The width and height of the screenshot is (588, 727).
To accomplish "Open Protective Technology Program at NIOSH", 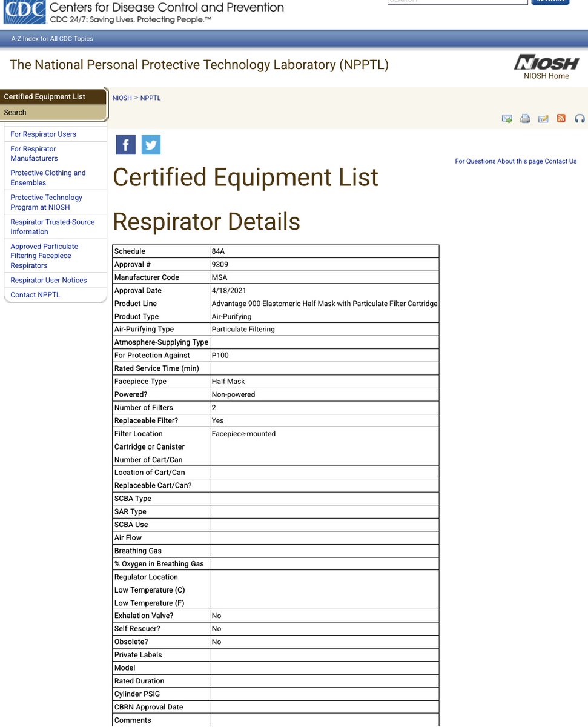I will click(x=46, y=202).
